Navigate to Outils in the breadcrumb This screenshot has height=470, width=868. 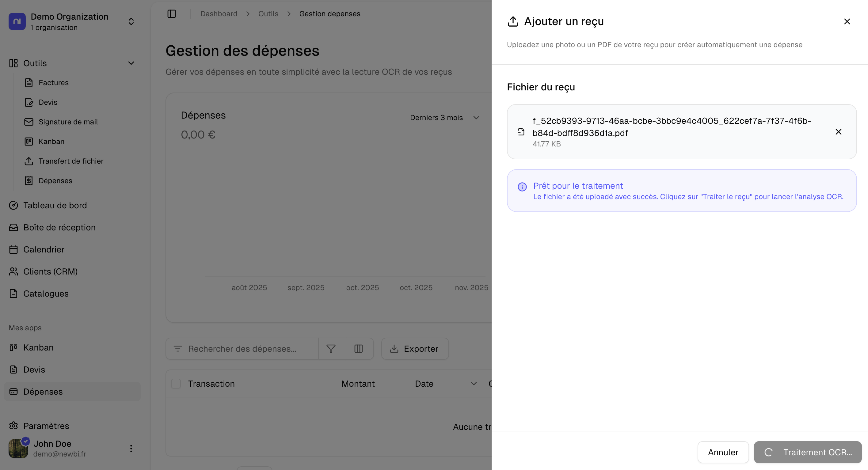[x=268, y=13]
